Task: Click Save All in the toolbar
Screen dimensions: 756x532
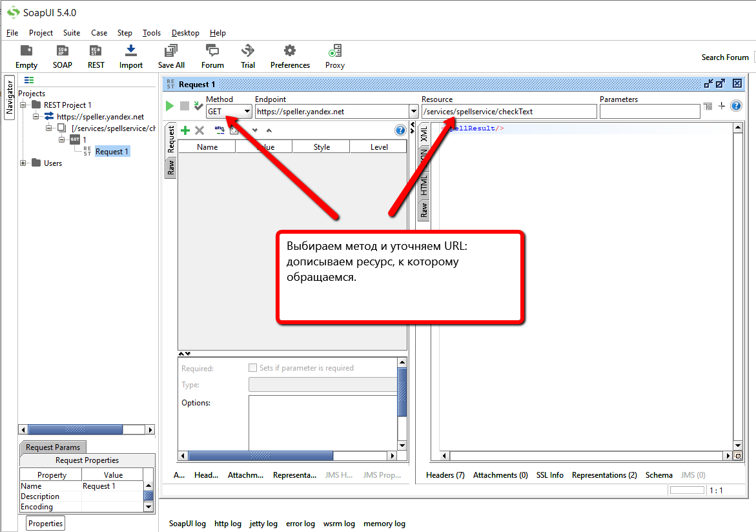Action: click(x=171, y=56)
